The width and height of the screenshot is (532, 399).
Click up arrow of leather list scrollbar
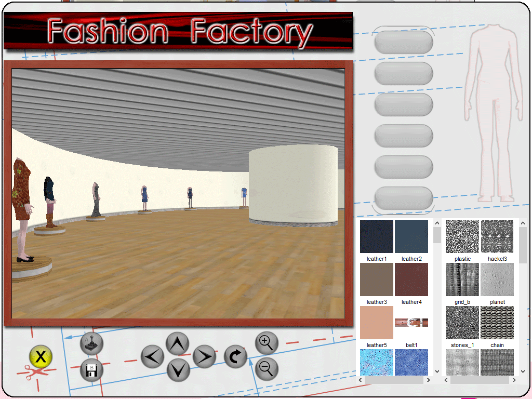click(437, 223)
